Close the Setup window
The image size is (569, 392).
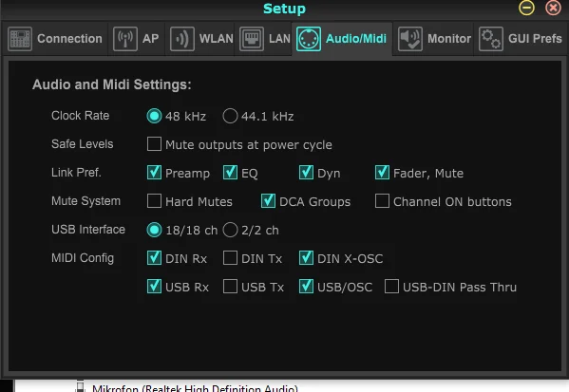[553, 8]
